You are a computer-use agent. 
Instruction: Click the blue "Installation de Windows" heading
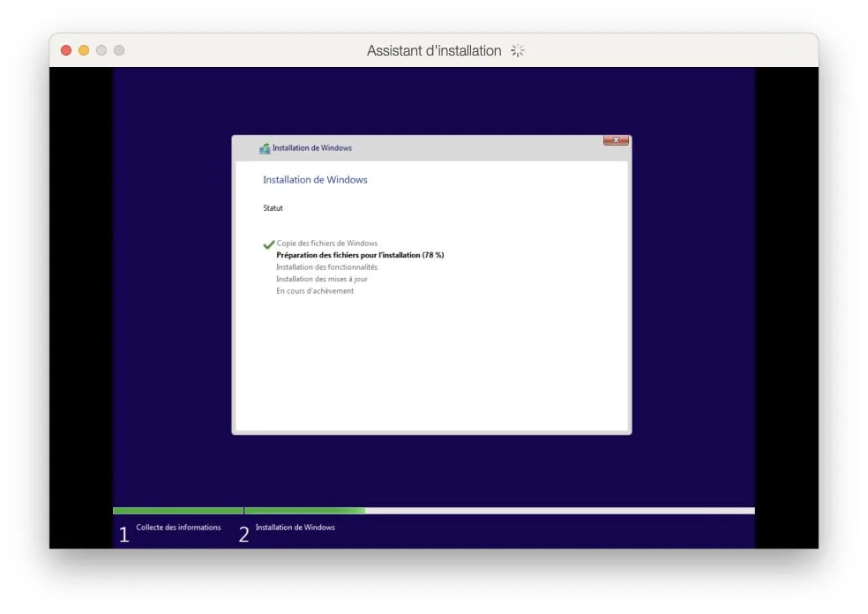(x=315, y=180)
